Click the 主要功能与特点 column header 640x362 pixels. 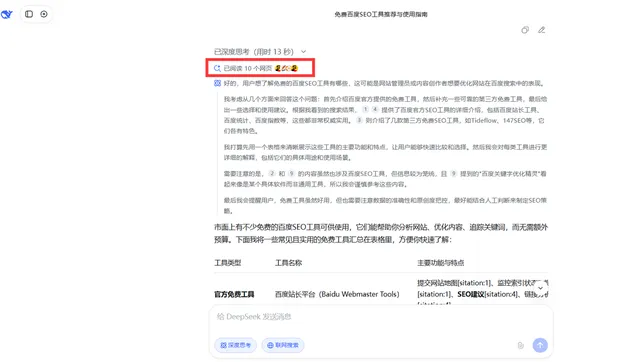(x=440, y=263)
